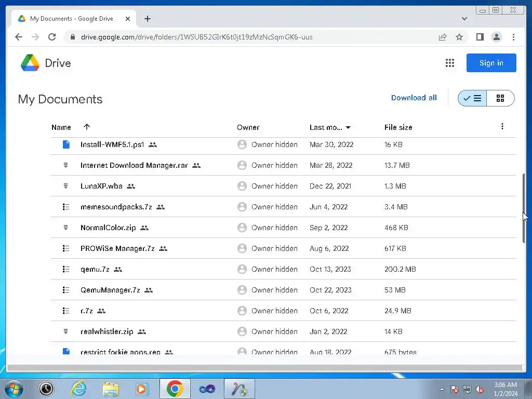
Task: Click the Sign in button
Action: pos(491,63)
